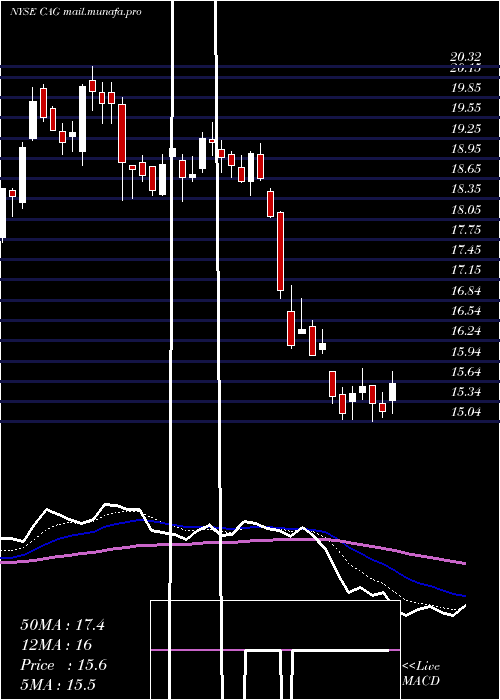Click the Price : 15.6 readout
Viewport: 500px width, 700px height.
coord(63,665)
